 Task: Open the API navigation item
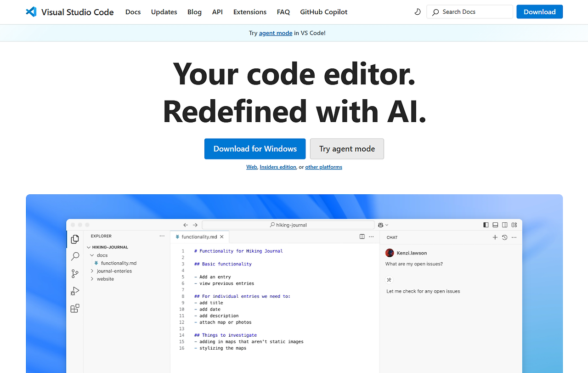click(217, 12)
